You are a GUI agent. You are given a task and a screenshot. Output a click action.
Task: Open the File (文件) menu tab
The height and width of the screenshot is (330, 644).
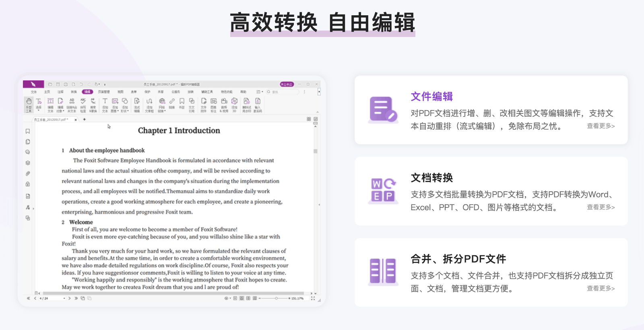pos(34,92)
